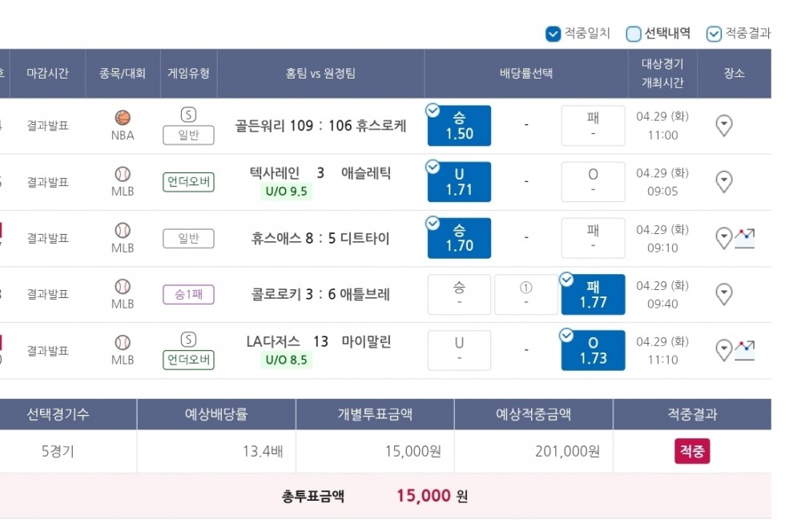Open venue pin for 콜로로키 vs 애틀브레
785x532 pixels.
[724, 294]
